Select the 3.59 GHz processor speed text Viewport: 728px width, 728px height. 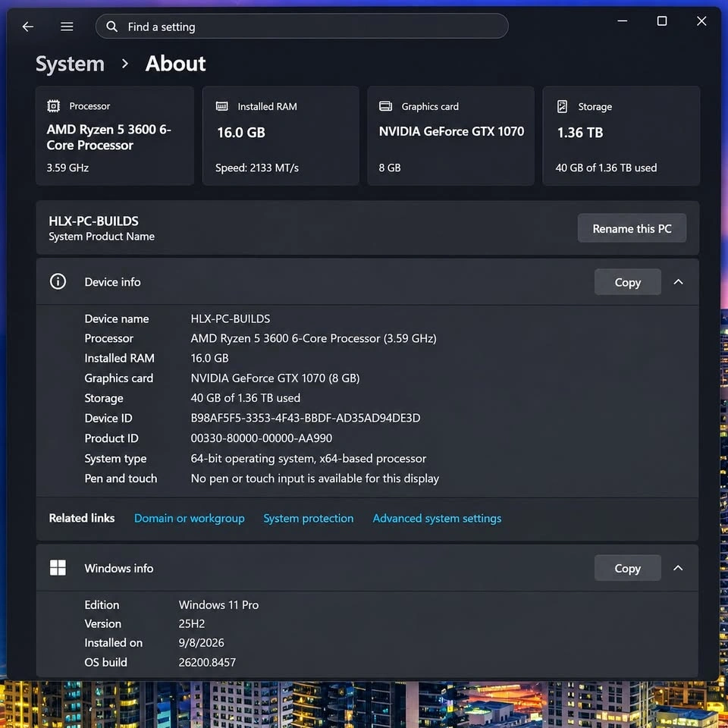click(x=67, y=168)
